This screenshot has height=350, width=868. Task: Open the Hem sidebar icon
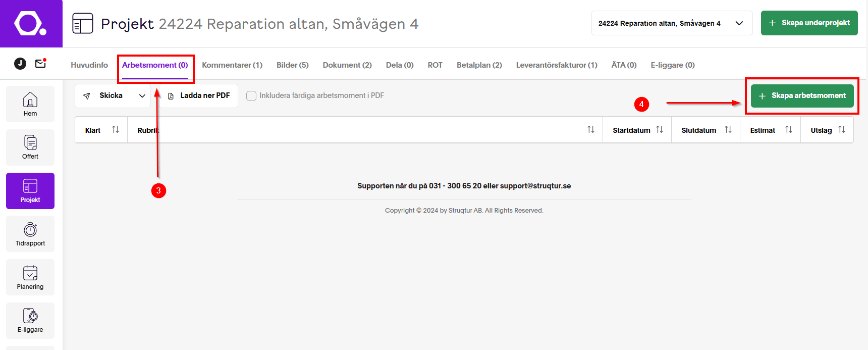tap(30, 104)
